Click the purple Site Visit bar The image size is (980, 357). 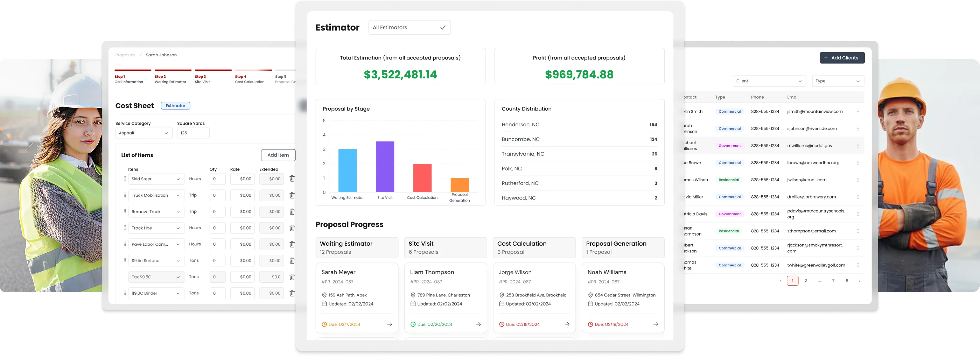point(385,167)
